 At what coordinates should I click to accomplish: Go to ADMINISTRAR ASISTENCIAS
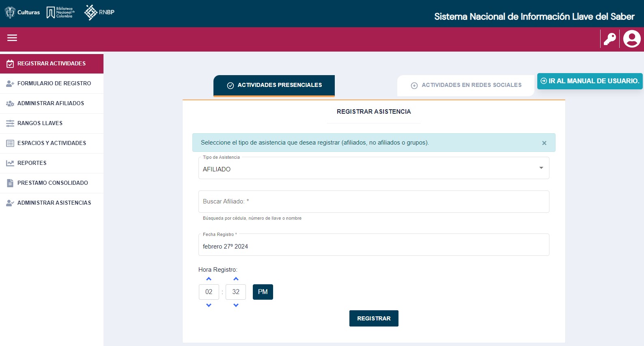point(52,203)
